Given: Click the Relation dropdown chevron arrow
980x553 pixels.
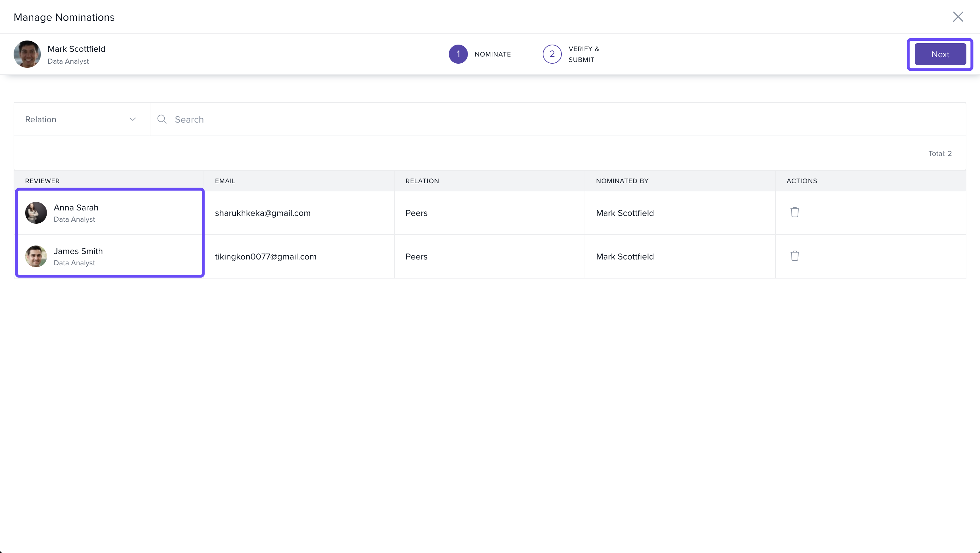Looking at the screenshot, I should pos(132,120).
